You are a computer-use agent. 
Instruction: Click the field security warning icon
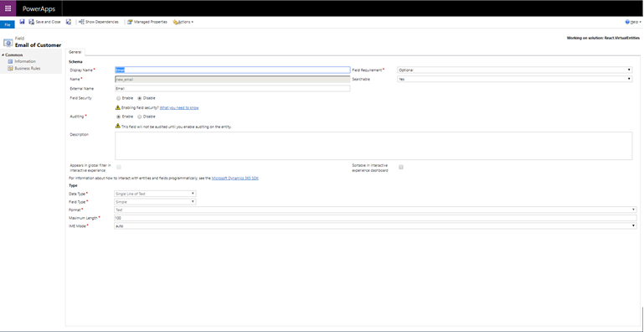[x=118, y=107]
